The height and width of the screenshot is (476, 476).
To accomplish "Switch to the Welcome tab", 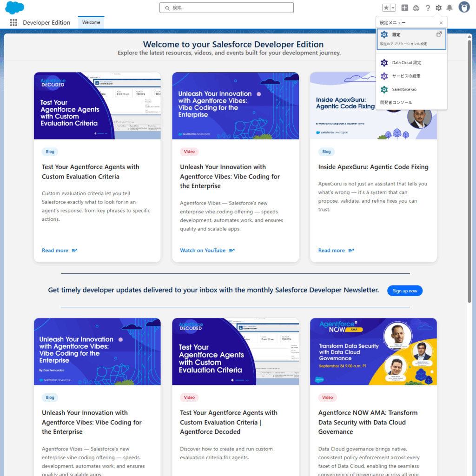I will coord(91,22).
